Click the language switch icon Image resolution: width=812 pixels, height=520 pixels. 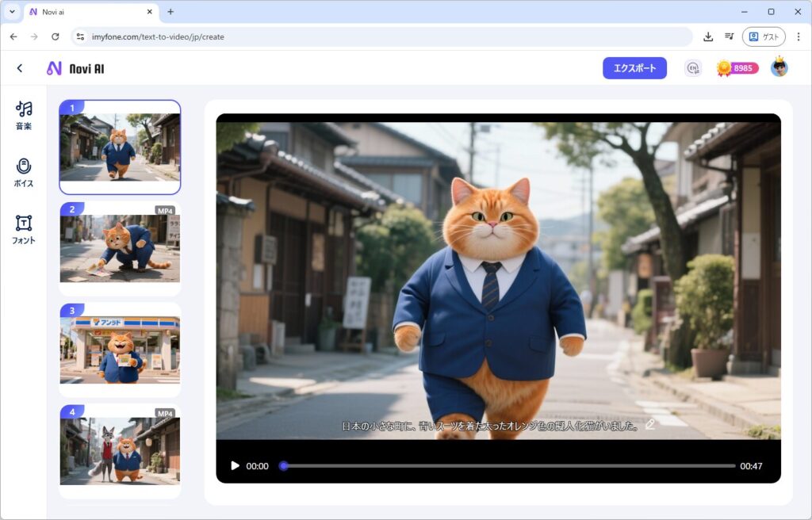[x=693, y=68]
